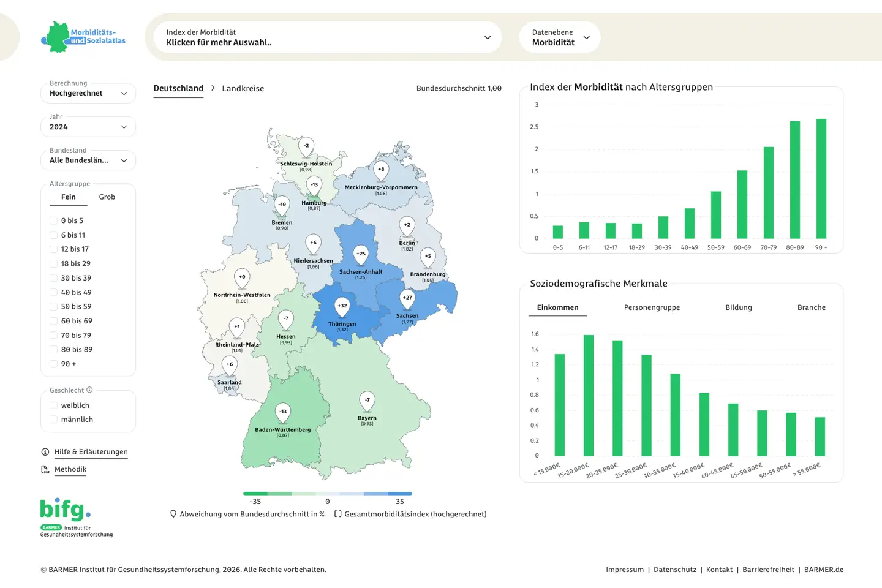Click the 90 + bar in age group chart

[x=821, y=178]
